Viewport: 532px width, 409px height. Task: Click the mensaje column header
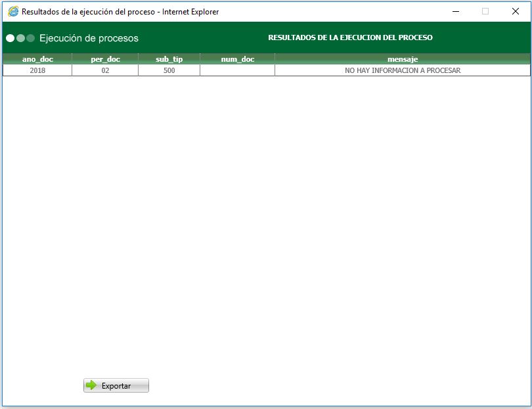point(403,59)
